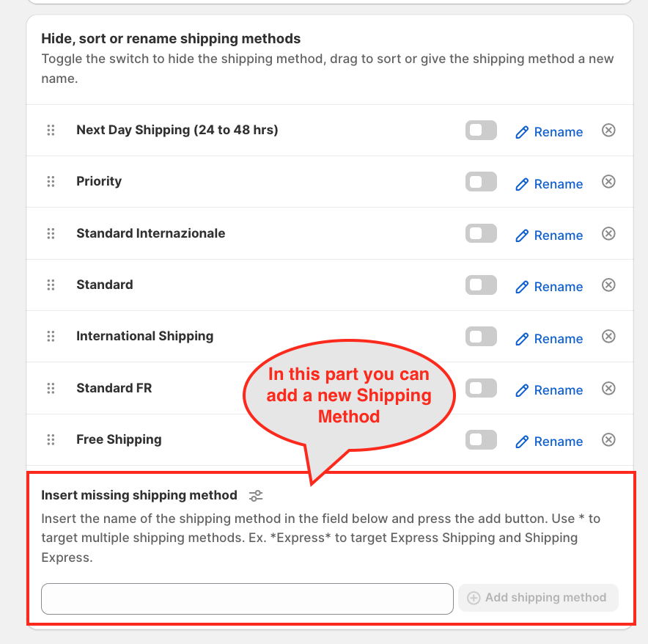
Task: Click settings sliders icon beside Insert heading
Action: 256,496
